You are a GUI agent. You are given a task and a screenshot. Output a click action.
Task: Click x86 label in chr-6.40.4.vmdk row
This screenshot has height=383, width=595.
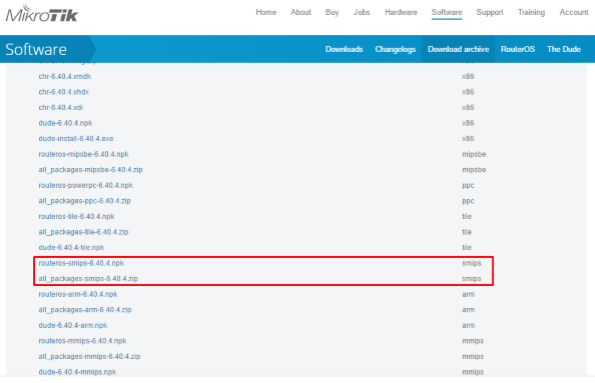point(468,76)
